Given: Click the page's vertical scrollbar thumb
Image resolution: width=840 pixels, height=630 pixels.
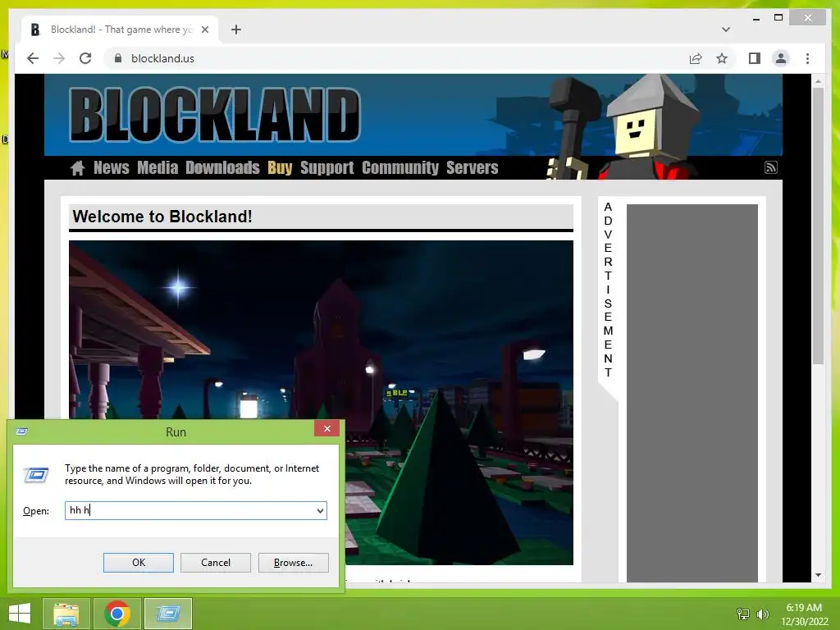Looking at the screenshot, I should pyautogui.click(x=818, y=225).
